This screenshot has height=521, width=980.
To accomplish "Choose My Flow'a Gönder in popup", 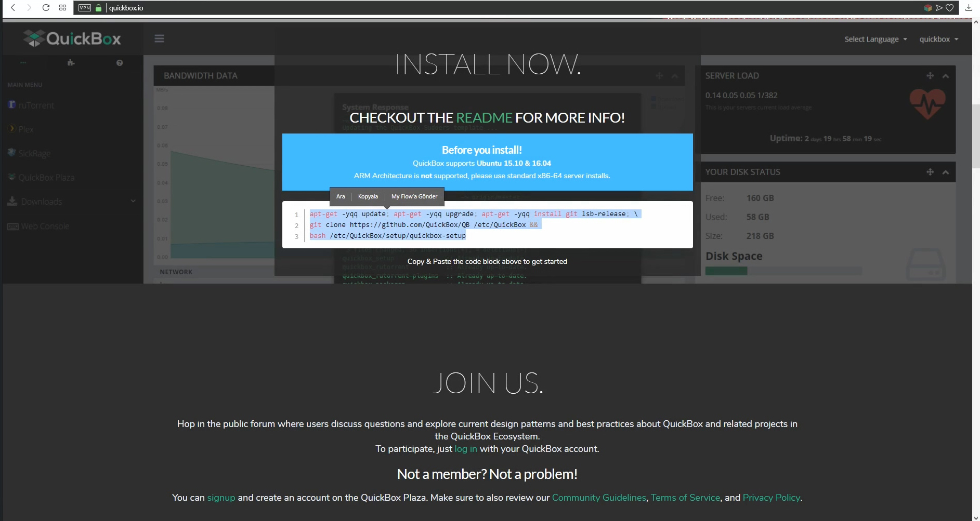I will (414, 196).
